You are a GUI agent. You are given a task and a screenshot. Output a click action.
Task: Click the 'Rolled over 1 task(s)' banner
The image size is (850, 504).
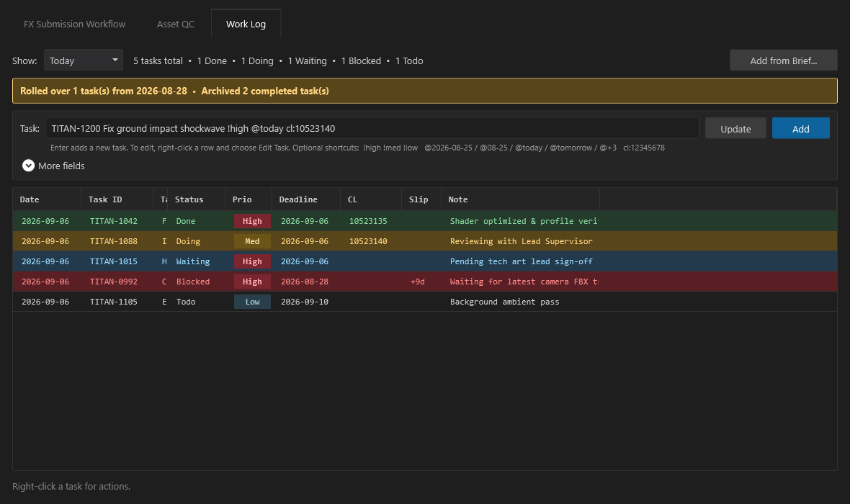425,91
